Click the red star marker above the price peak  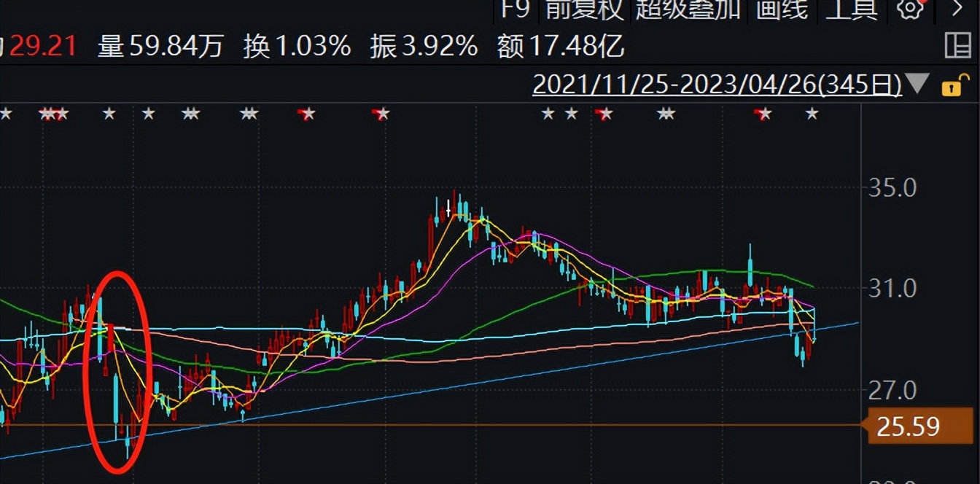tap(380, 114)
